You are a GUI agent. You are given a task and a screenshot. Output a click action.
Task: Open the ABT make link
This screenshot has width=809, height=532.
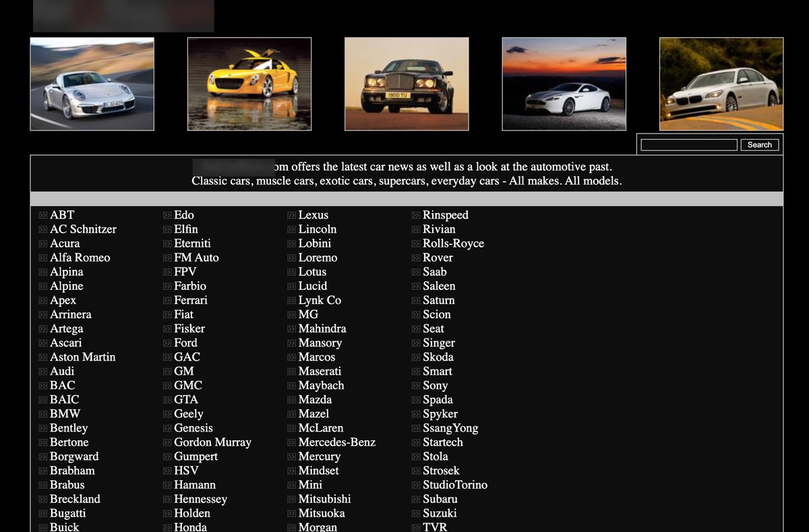[62, 215]
